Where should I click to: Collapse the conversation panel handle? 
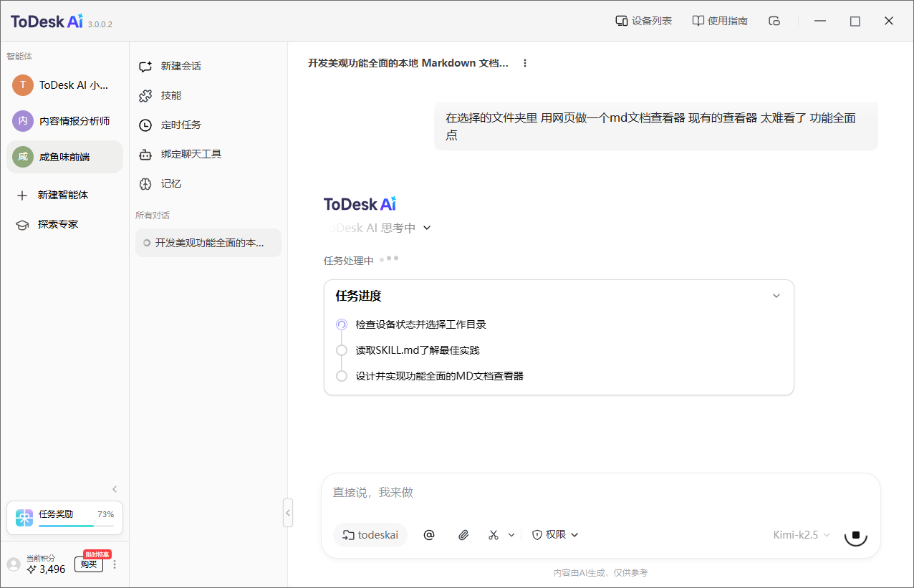(x=288, y=513)
